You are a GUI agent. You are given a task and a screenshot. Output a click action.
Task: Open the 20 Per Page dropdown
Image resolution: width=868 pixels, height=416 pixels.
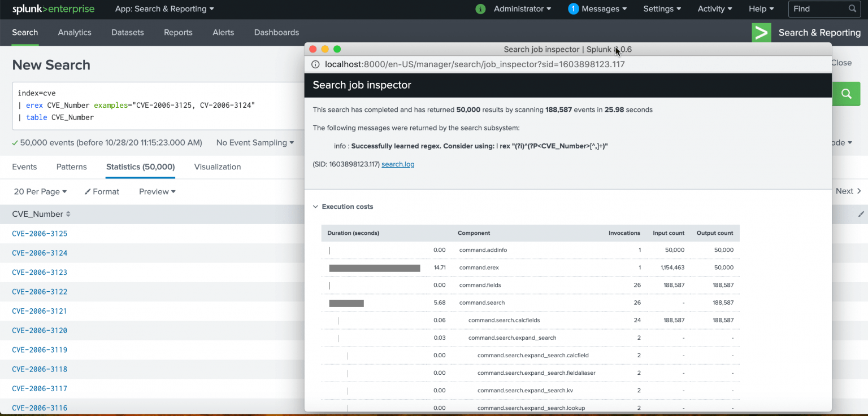click(40, 192)
